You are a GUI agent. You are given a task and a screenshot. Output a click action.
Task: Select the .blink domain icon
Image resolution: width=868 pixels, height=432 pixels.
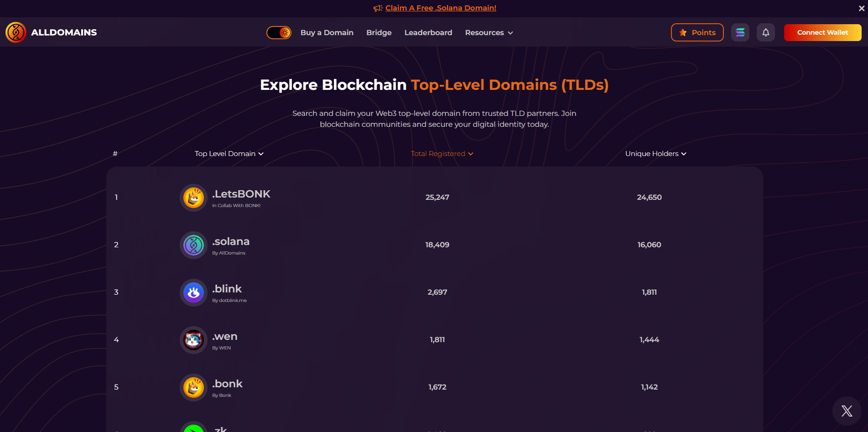tap(193, 292)
